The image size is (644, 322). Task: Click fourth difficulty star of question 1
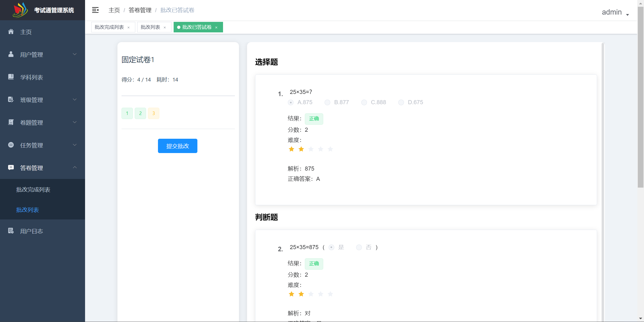click(321, 149)
